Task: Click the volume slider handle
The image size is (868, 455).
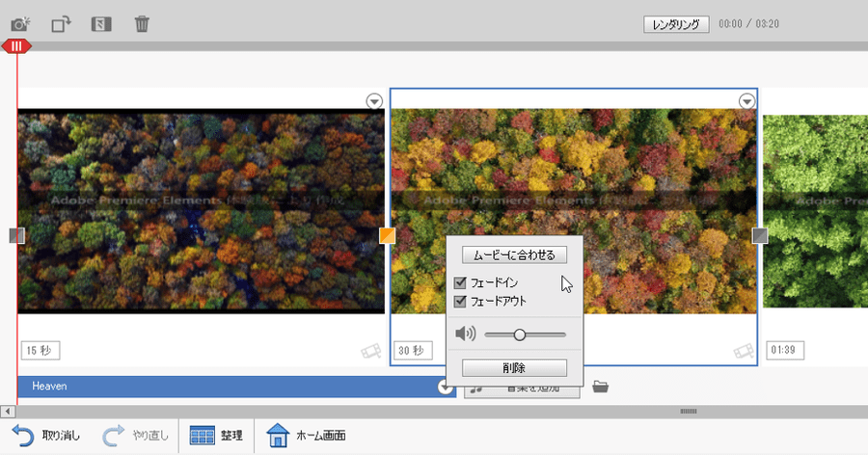Action: pyautogui.click(x=519, y=335)
